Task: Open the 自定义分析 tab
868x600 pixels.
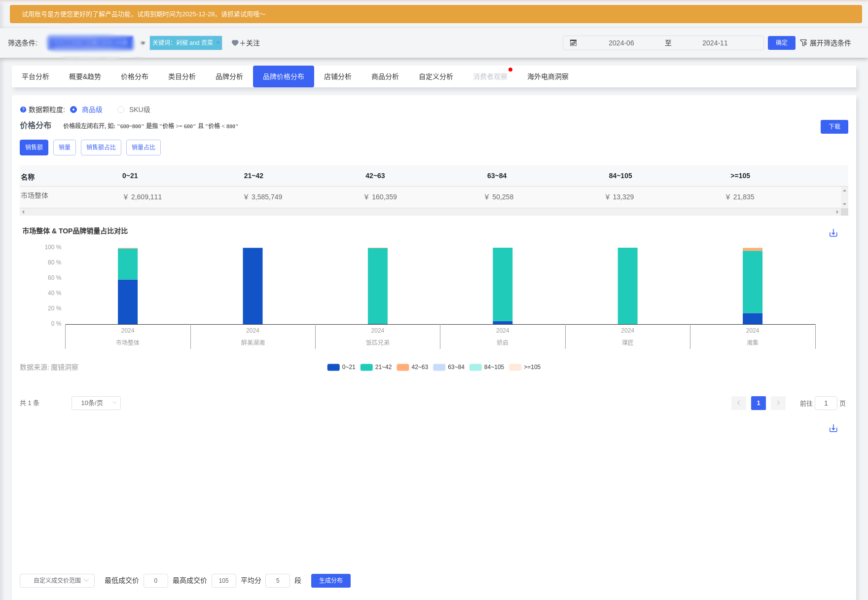Action: [x=436, y=76]
